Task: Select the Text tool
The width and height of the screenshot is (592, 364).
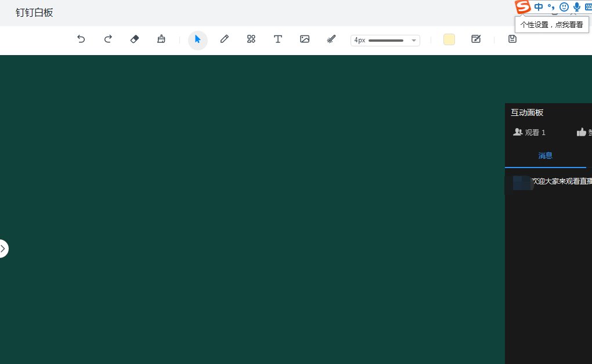Action: [x=278, y=39]
